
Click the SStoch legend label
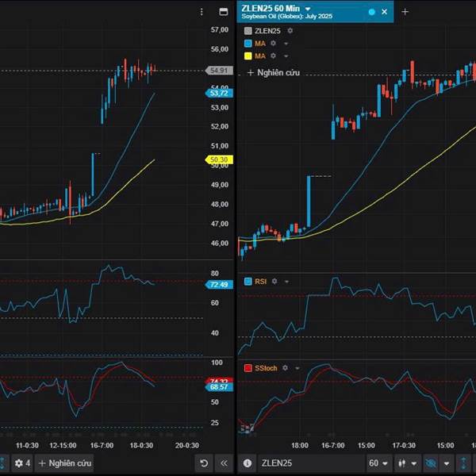point(266,368)
